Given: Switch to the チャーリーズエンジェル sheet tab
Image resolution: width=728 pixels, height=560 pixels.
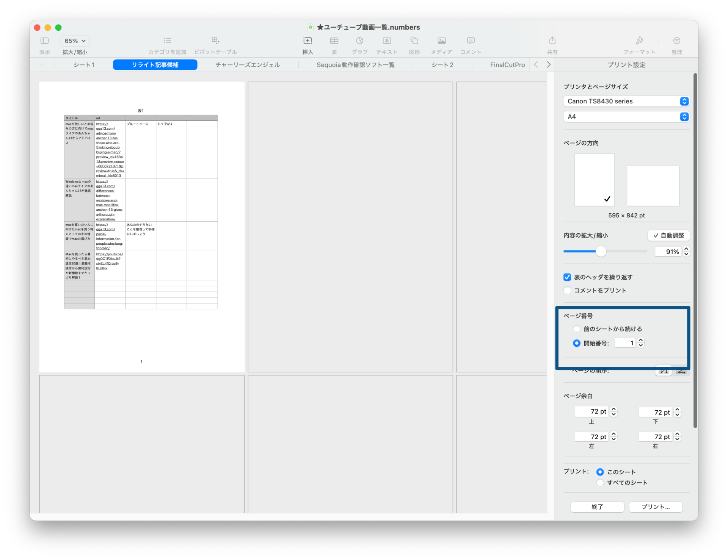Looking at the screenshot, I should (x=248, y=65).
